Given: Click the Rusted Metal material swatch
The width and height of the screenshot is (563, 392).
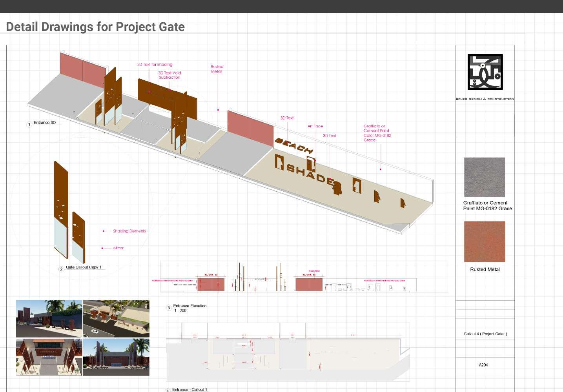Looking at the screenshot, I should [485, 241].
